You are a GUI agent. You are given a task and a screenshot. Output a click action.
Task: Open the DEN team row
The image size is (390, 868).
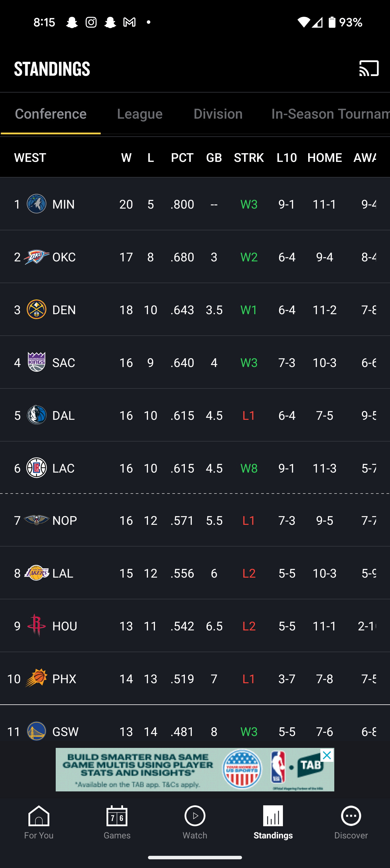click(x=195, y=310)
